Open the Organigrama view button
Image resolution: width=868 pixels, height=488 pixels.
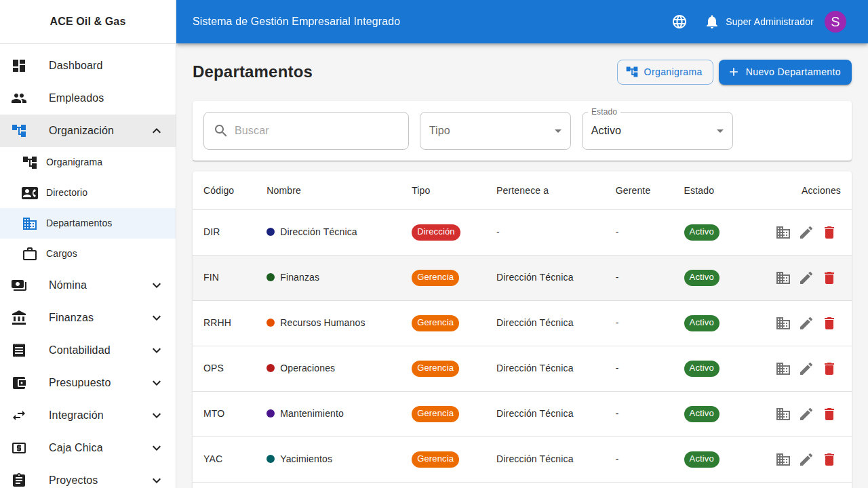pos(665,72)
